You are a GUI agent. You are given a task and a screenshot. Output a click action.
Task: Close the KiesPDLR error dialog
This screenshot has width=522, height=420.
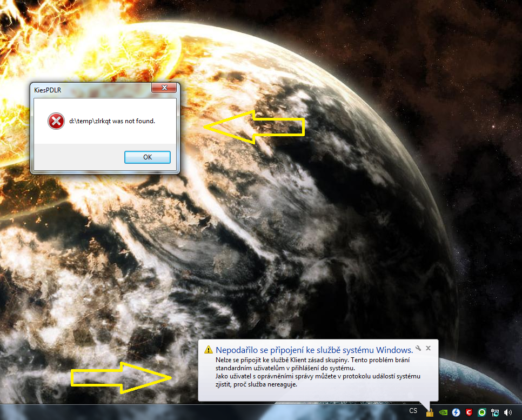tap(164, 88)
